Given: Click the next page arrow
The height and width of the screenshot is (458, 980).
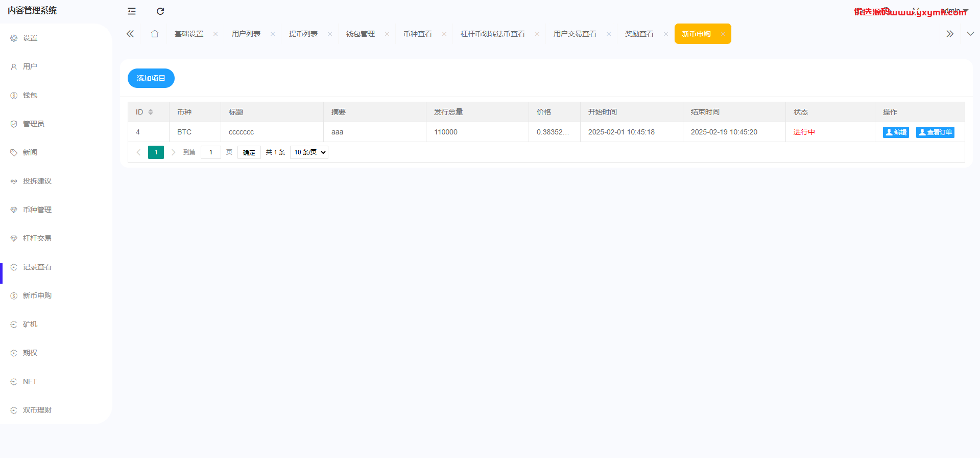Looking at the screenshot, I should (174, 152).
